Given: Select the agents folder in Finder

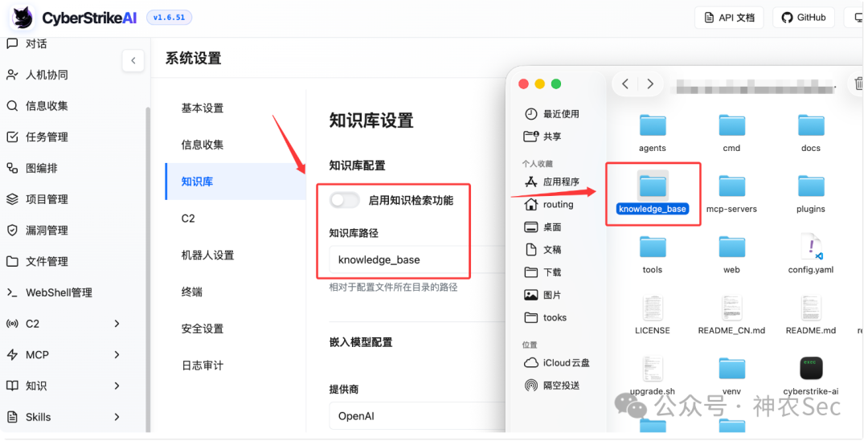Looking at the screenshot, I should pos(653,125).
